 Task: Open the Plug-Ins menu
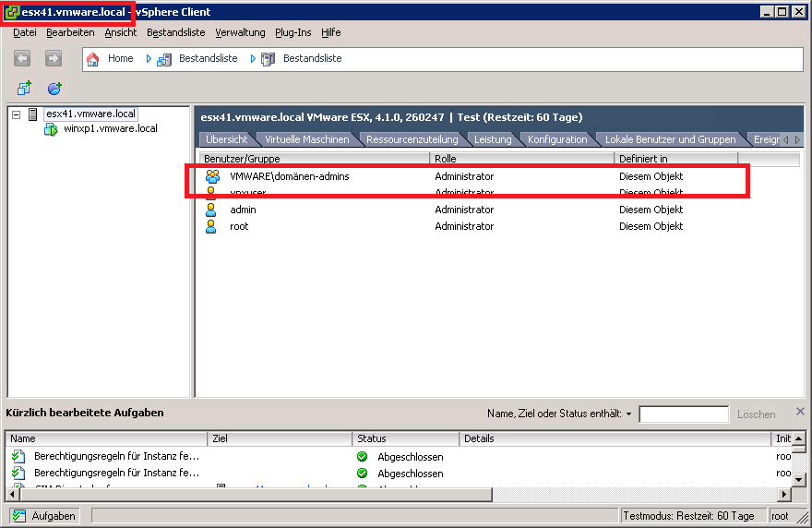293,32
